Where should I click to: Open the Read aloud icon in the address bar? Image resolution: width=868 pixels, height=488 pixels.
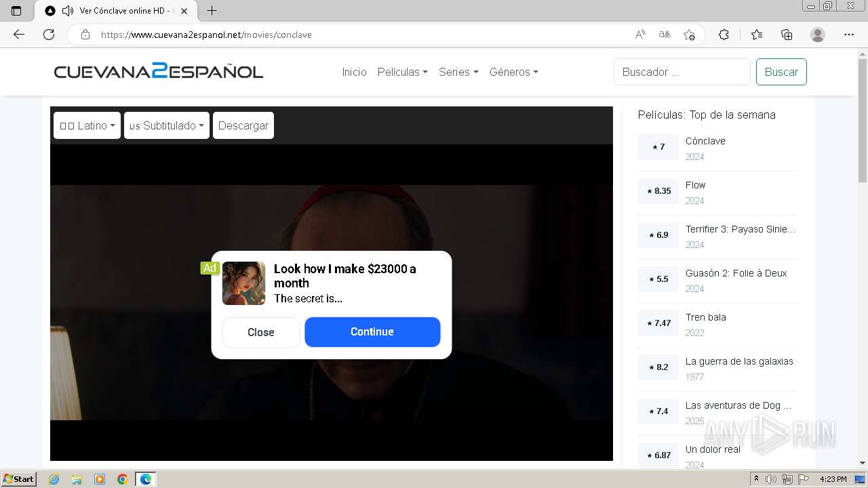pos(639,35)
